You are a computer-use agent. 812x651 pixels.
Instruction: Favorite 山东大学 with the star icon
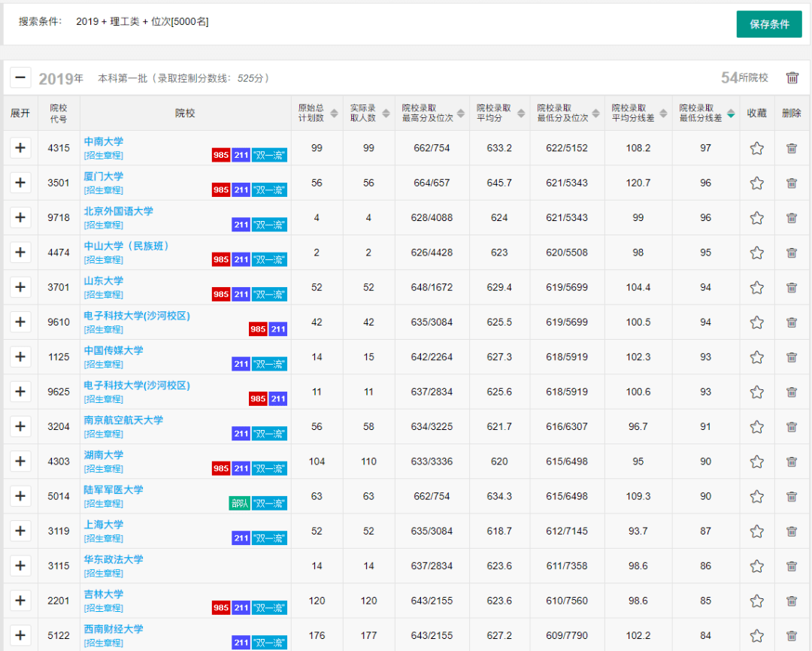(x=756, y=287)
